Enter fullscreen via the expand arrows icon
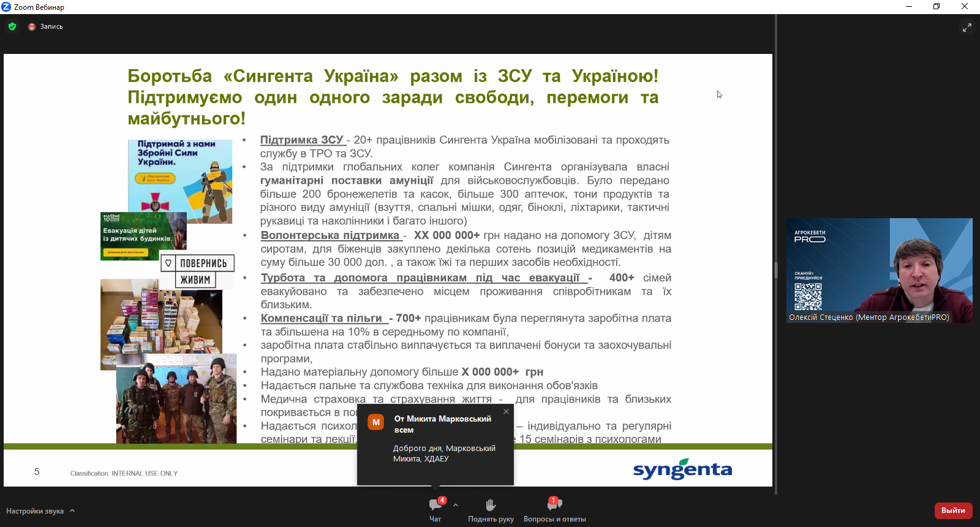The width and height of the screenshot is (980, 527). pos(967,28)
